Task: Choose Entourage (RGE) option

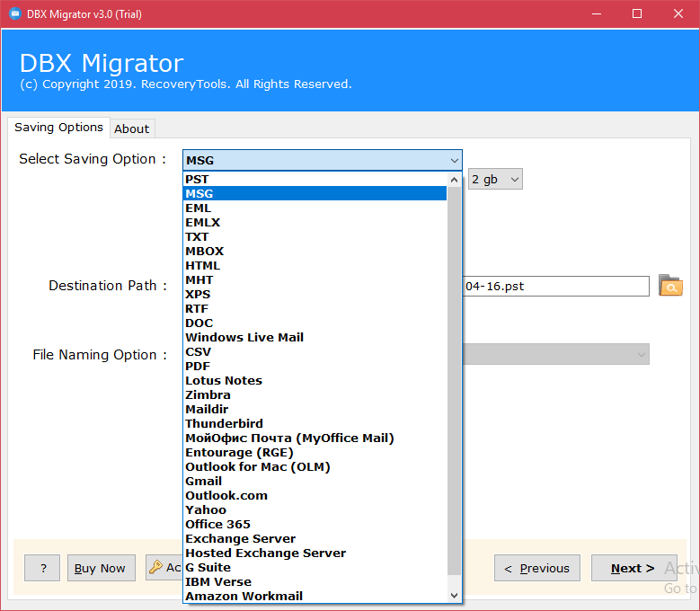Action: [x=315, y=452]
